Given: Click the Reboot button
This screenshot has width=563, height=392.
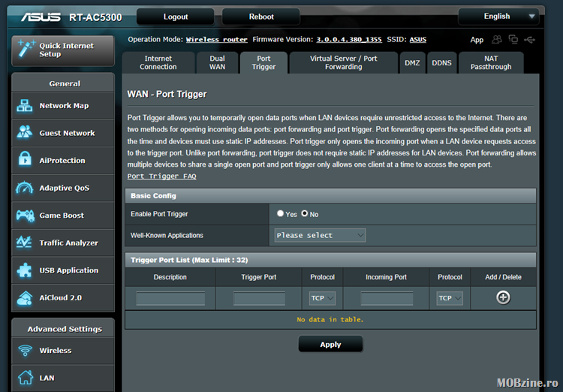Looking at the screenshot, I should tap(261, 17).
